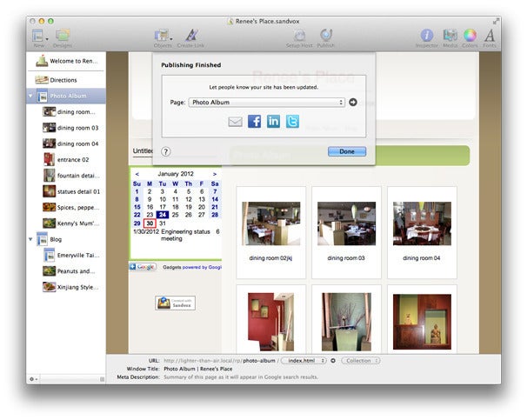Edit the Meta Description field

[x=241, y=377]
